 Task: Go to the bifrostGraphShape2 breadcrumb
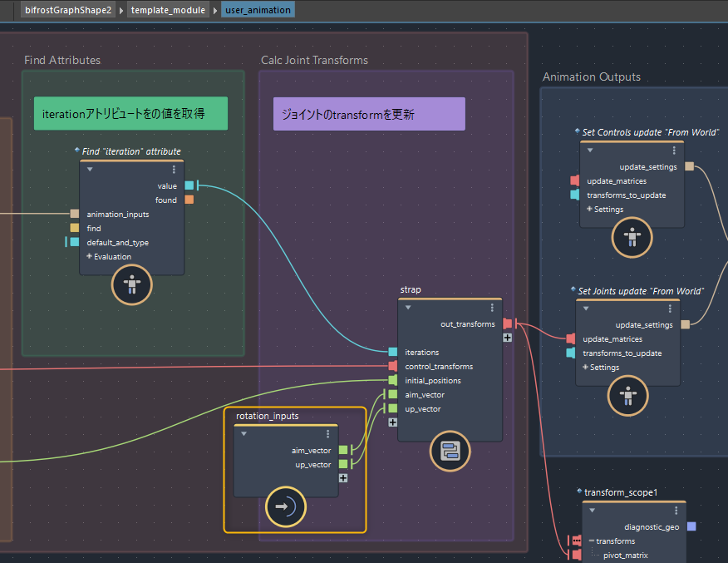click(68, 10)
